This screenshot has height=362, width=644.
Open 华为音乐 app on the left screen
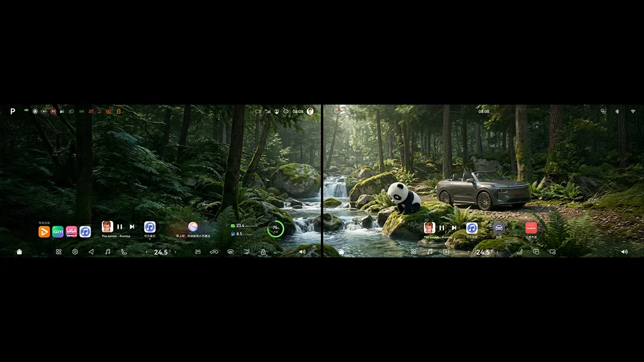tap(150, 227)
